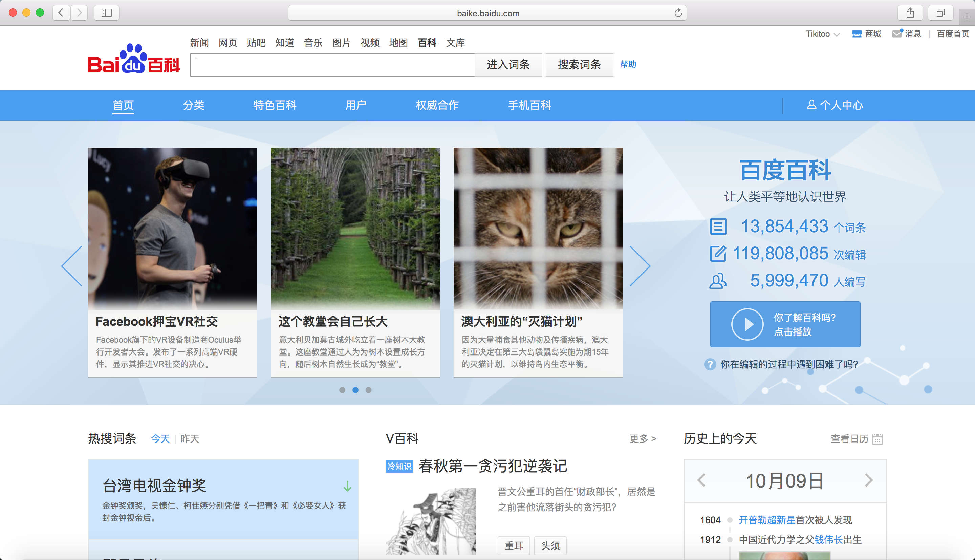
Task: Go back with Safari's back arrow
Action: click(x=61, y=13)
